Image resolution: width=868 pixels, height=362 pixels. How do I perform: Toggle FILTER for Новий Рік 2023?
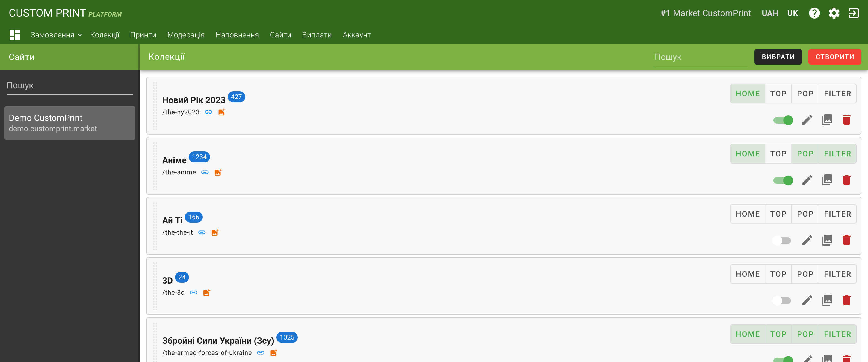coord(837,94)
